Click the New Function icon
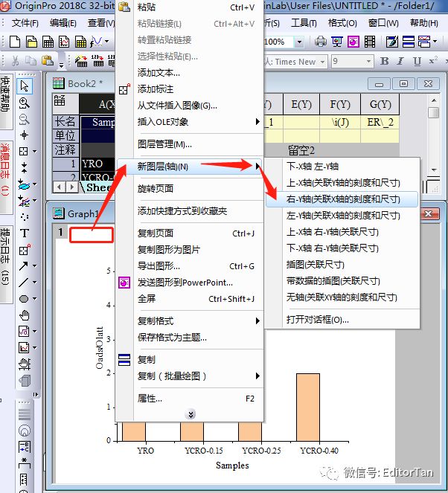This screenshot has width=448, height=493. [x=96, y=42]
